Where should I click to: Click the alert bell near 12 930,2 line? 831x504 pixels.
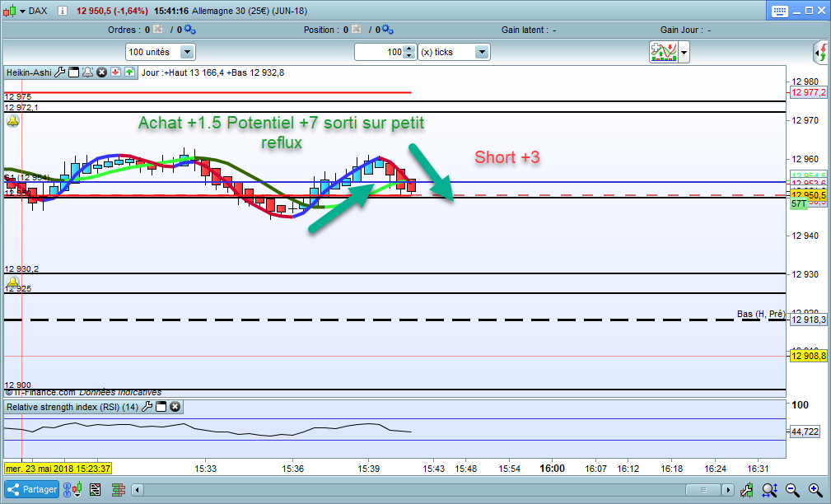(x=12, y=282)
